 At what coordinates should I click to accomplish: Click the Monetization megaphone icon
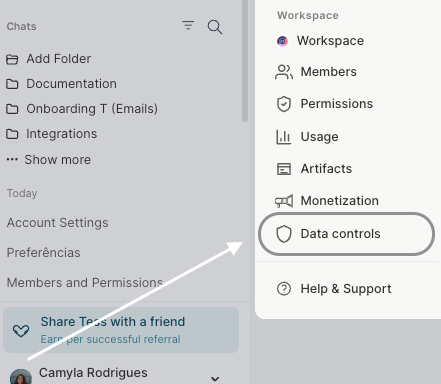pyautogui.click(x=284, y=201)
